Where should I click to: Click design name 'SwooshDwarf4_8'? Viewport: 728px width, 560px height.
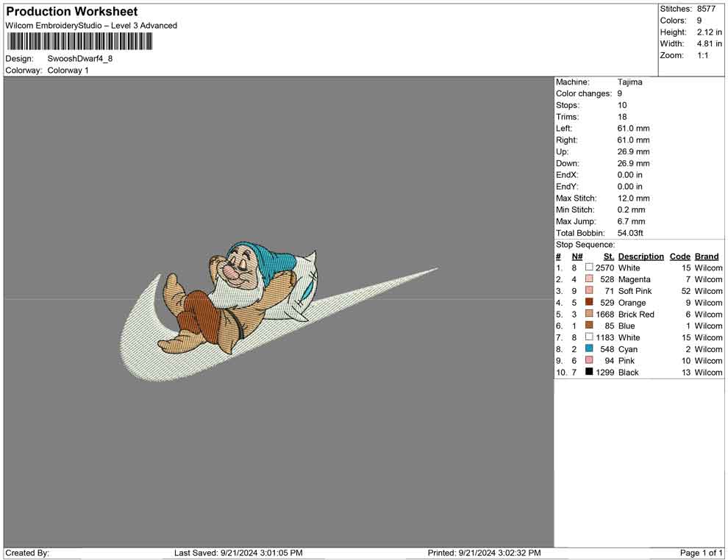coord(80,59)
